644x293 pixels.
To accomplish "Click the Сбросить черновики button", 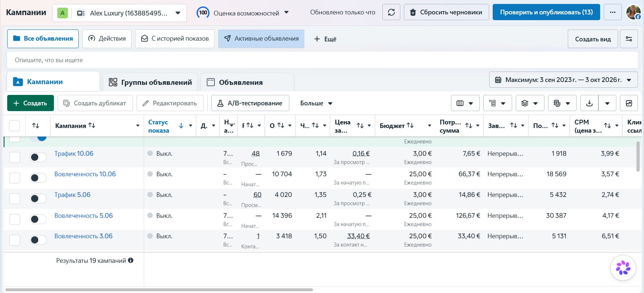I will (446, 12).
